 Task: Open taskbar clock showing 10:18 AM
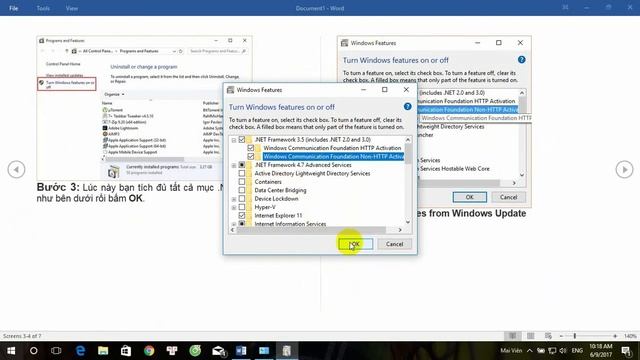coord(601,351)
